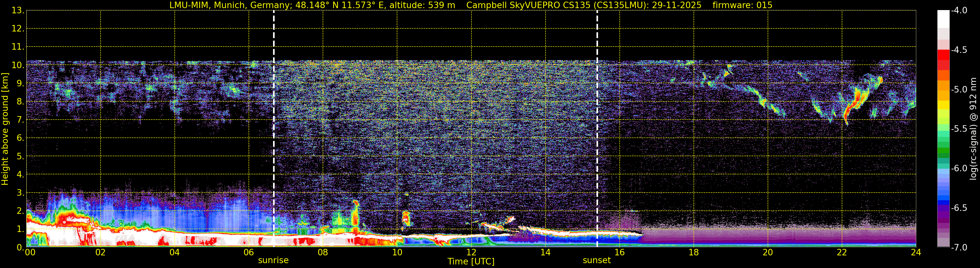Image resolution: width=980 pixels, height=268 pixels.
Task: Select the "Time [UTC]" axis label
Action: tap(471, 262)
